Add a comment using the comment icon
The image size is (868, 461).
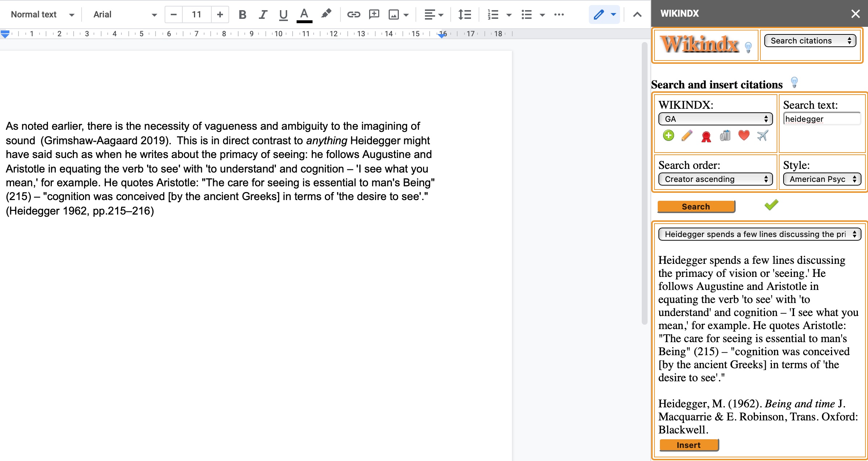(374, 14)
